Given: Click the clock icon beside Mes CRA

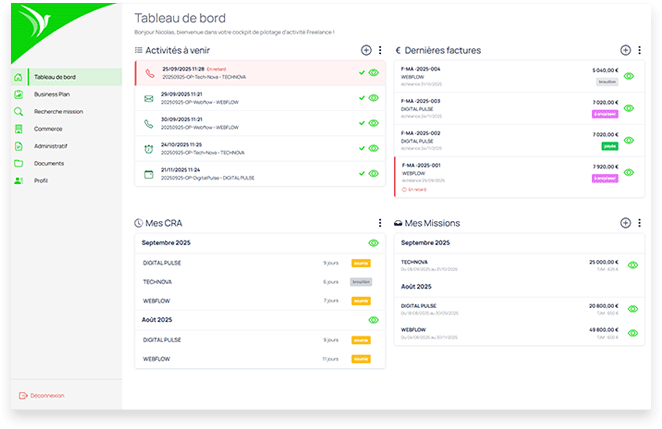Looking at the screenshot, I should pyautogui.click(x=138, y=223).
